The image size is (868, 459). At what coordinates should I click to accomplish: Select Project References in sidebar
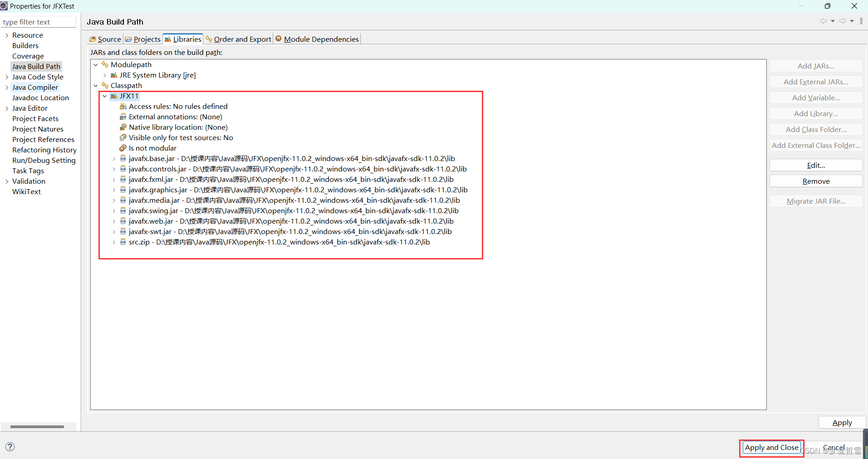pos(43,140)
